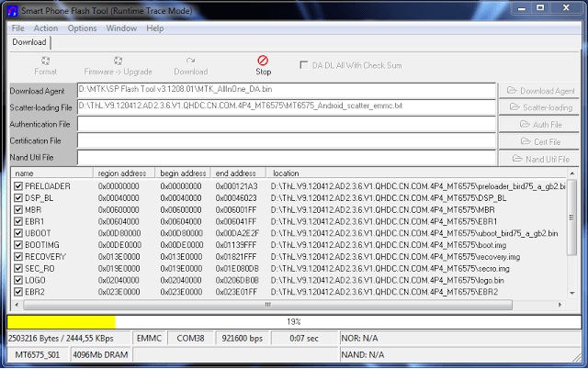Click the name column header
This screenshot has width=588, height=369.
52,173
